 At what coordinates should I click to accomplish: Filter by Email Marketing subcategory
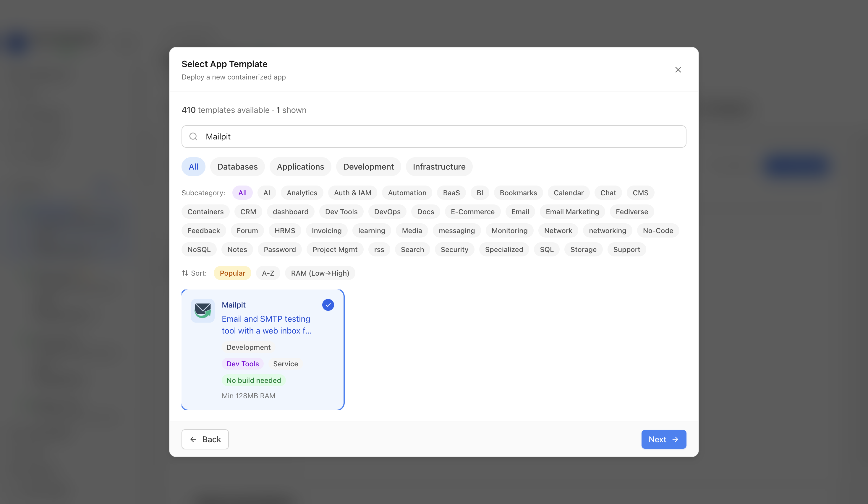click(x=572, y=212)
